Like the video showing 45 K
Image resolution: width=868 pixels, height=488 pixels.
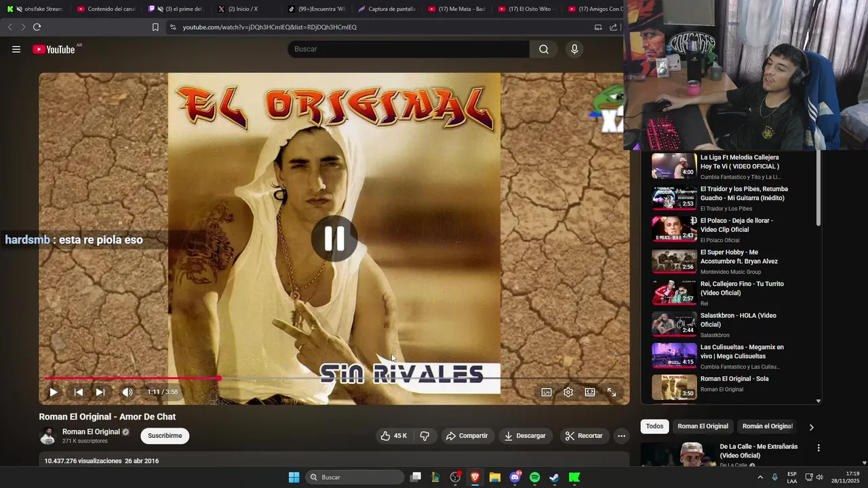[x=394, y=436]
